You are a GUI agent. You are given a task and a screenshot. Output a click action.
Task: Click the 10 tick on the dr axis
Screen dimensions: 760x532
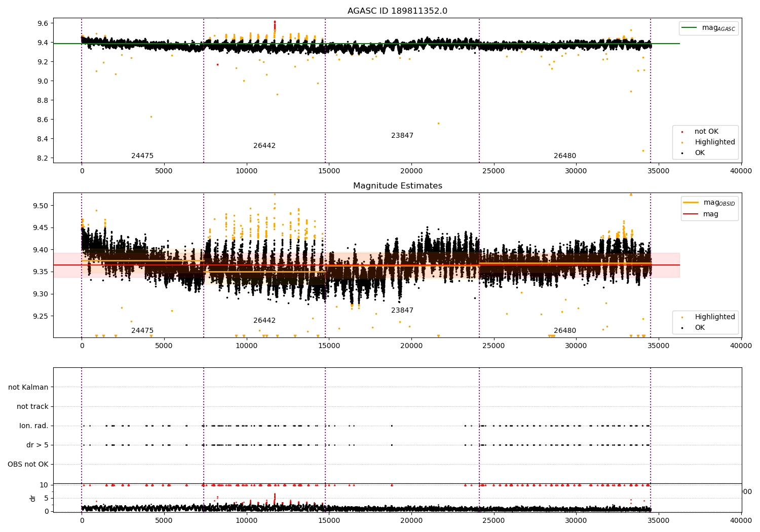(x=45, y=485)
